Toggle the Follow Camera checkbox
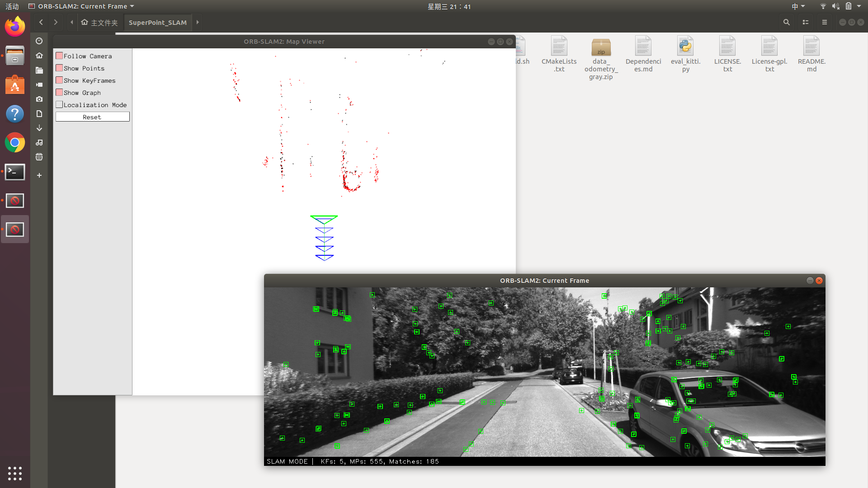This screenshot has height=488, width=868. pyautogui.click(x=59, y=56)
